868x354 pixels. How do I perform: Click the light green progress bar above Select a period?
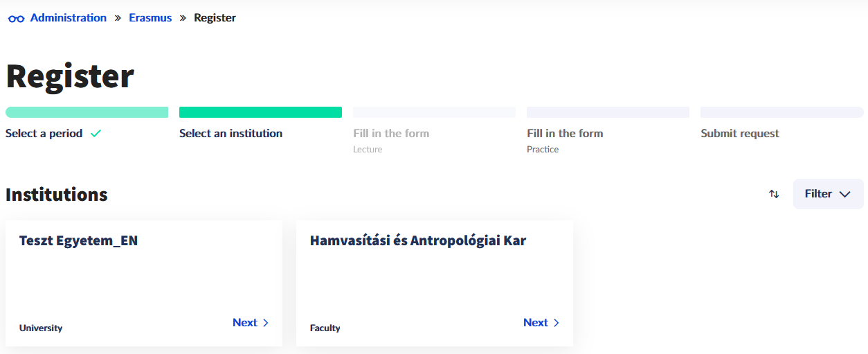pos(87,112)
